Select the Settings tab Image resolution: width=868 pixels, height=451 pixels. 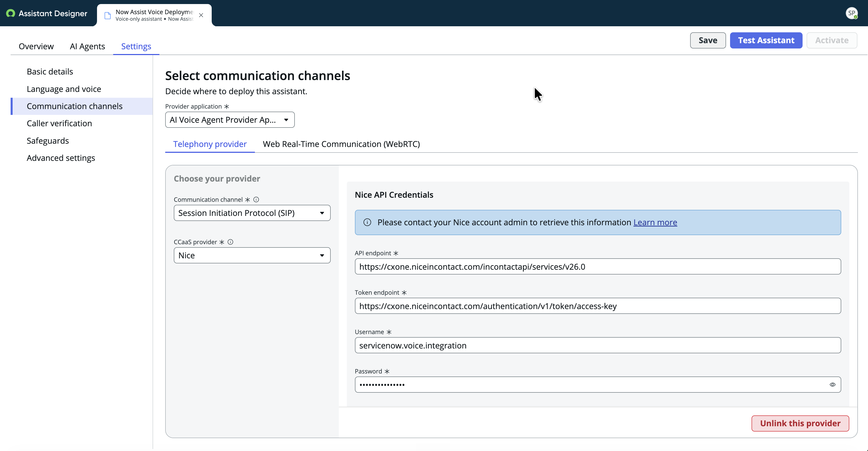tap(136, 46)
